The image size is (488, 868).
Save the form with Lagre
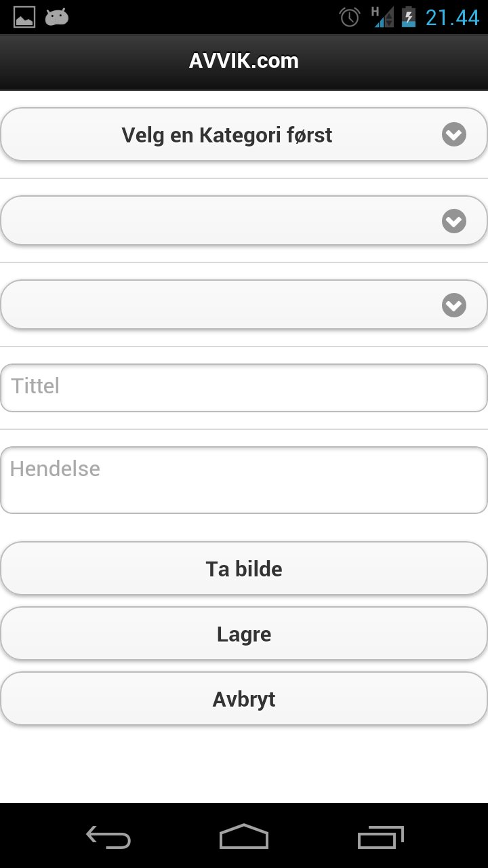[x=244, y=634]
